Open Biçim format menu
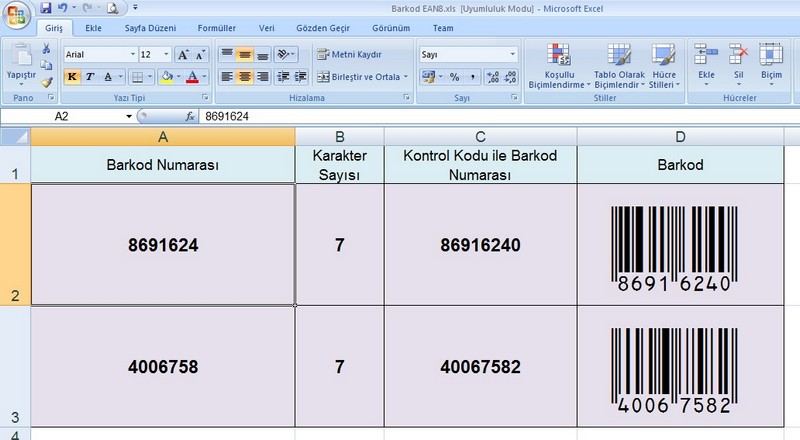The width and height of the screenshot is (800, 440). [x=771, y=64]
